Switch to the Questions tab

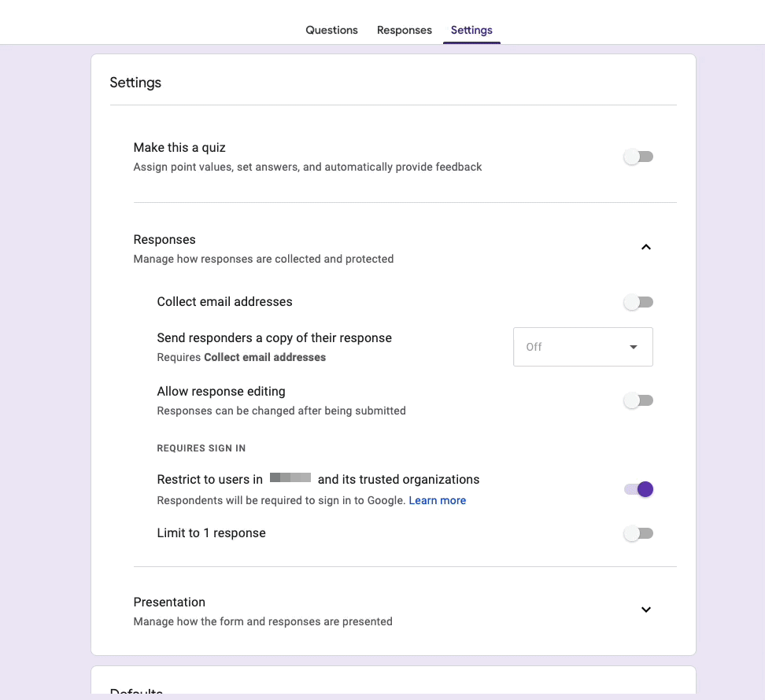331,30
